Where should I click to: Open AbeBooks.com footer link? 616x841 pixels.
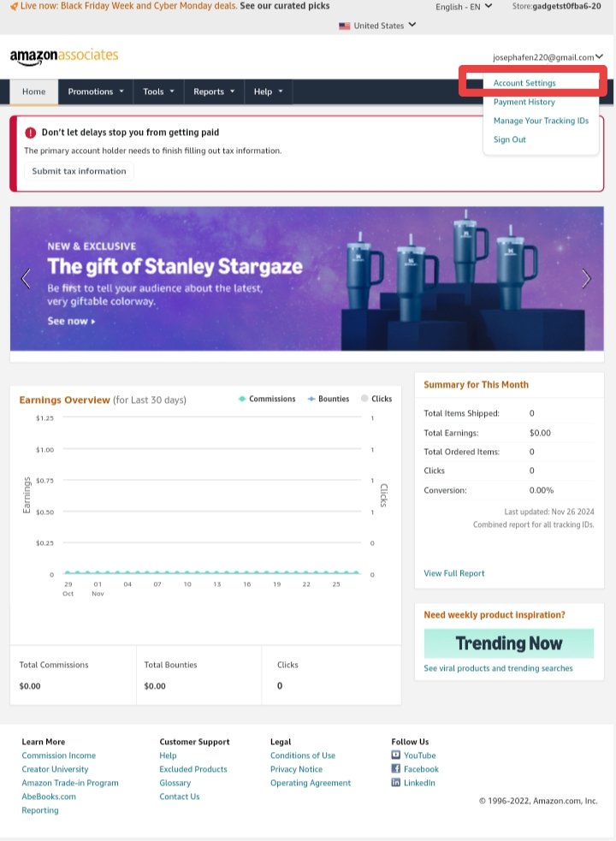click(x=49, y=797)
